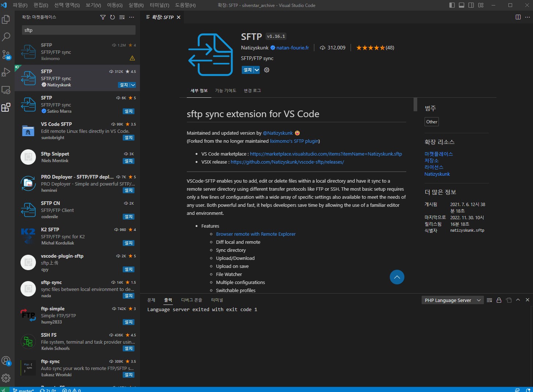The image size is (533, 392).
Task: Click the 설치 button on the SFTP extension page
Action: (248, 70)
